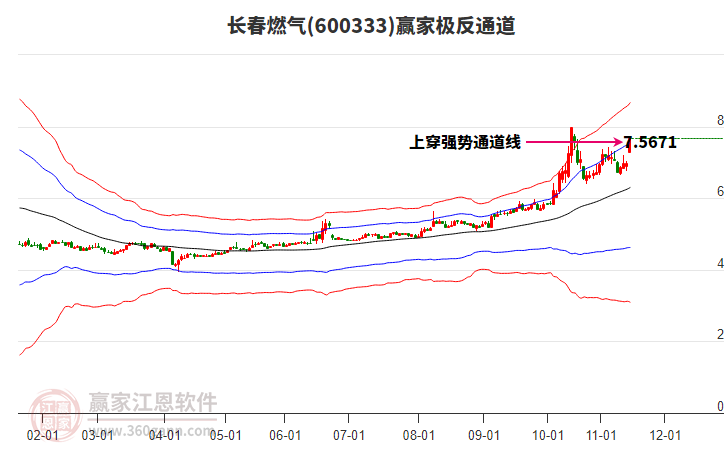Click the 02-01 date axis label

[43, 435]
